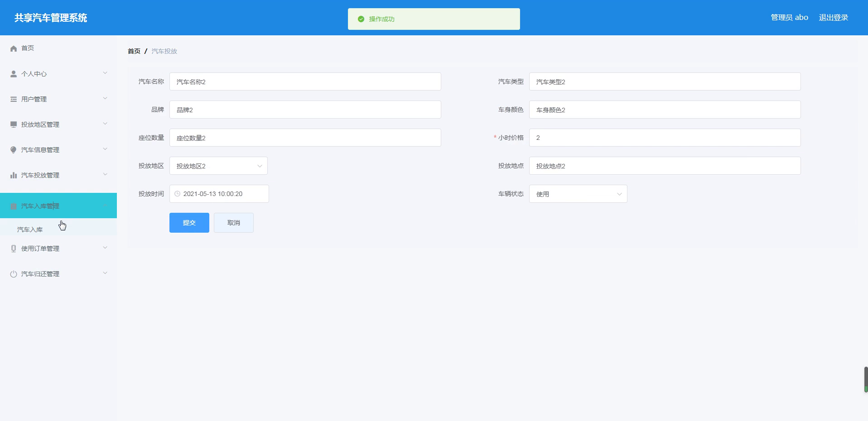Click the clock icon in 投放时间 field
Screen dimensions: 868x421
[x=178, y=194]
